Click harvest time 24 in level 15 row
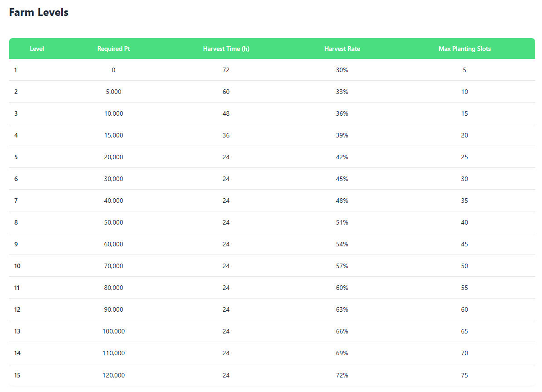 point(226,375)
